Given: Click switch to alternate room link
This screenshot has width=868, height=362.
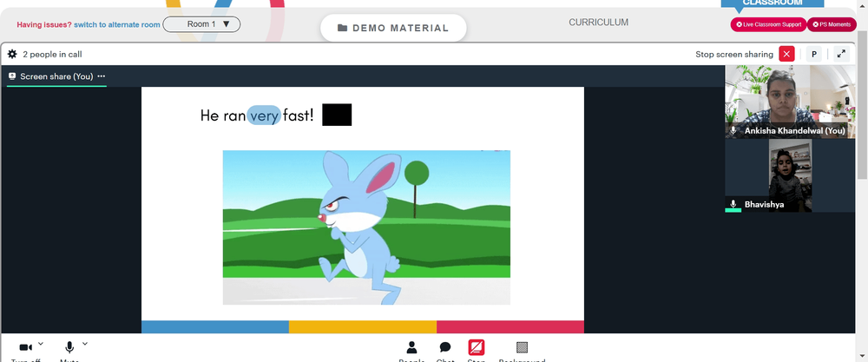Looking at the screenshot, I should (x=117, y=24).
